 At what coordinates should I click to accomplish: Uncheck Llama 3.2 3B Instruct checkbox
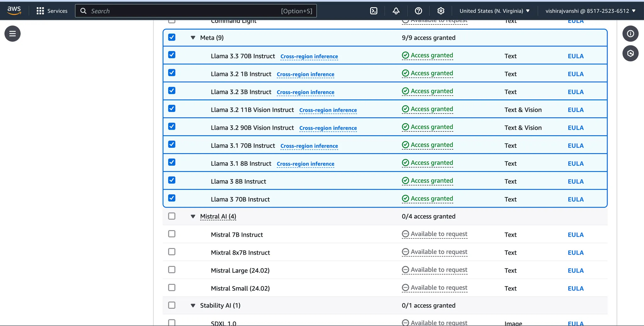click(x=172, y=91)
